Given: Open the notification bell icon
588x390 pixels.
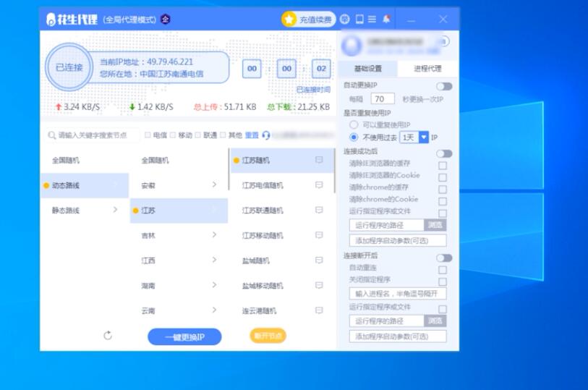Looking at the screenshot, I should tap(386, 19).
